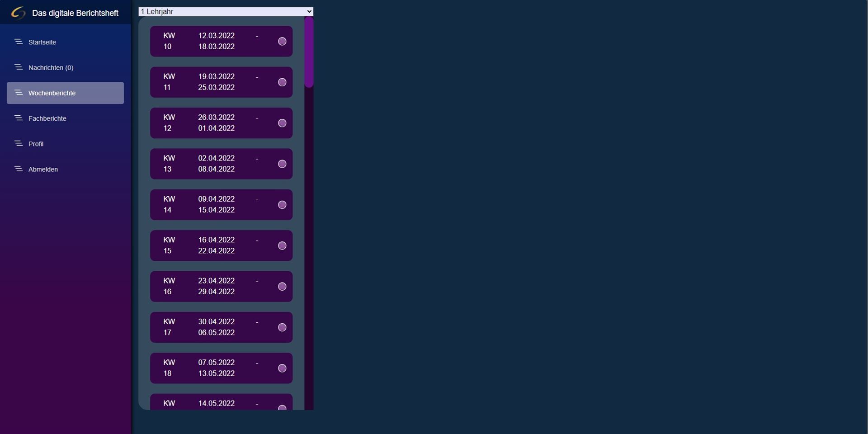Click the KW 16 label

point(169,286)
